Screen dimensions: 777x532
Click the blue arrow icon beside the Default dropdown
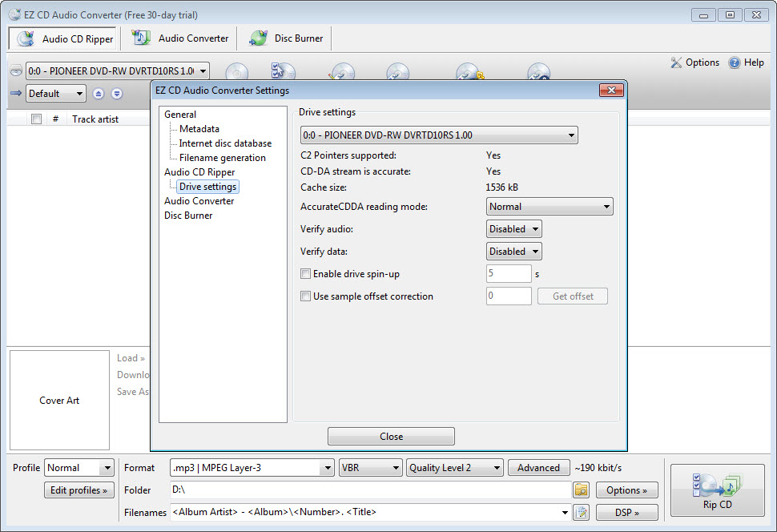(x=16, y=93)
